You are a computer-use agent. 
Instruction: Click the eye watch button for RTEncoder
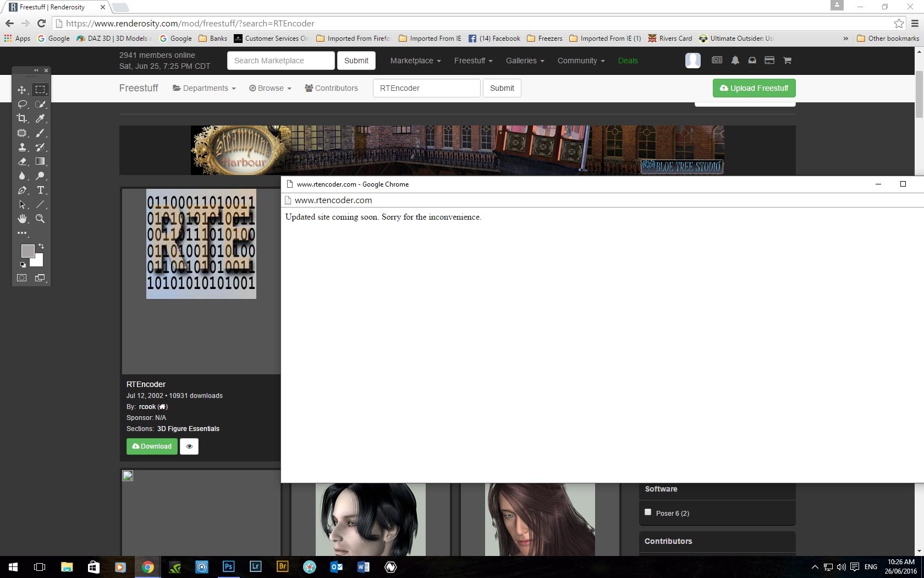(189, 446)
